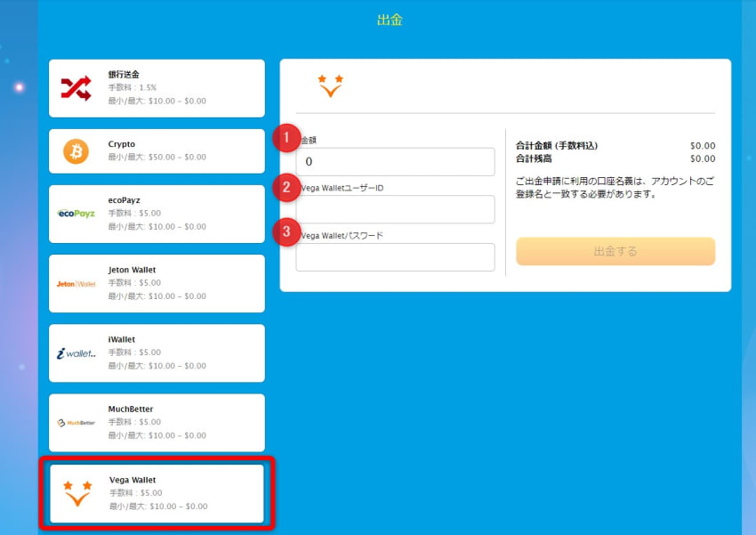Click the Jeton Wallet 最小/最大 limits text
Screen dimensions: 756x535
(157, 296)
